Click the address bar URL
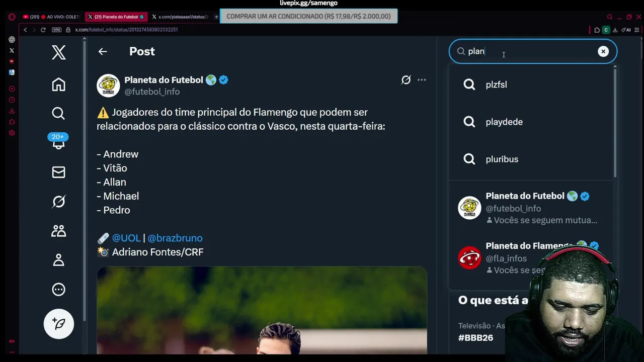The height and width of the screenshot is (362, 644). [x=126, y=30]
